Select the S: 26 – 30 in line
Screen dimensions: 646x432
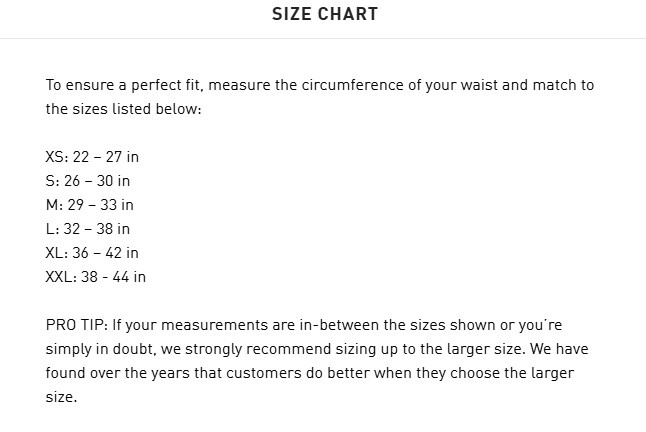(88, 181)
